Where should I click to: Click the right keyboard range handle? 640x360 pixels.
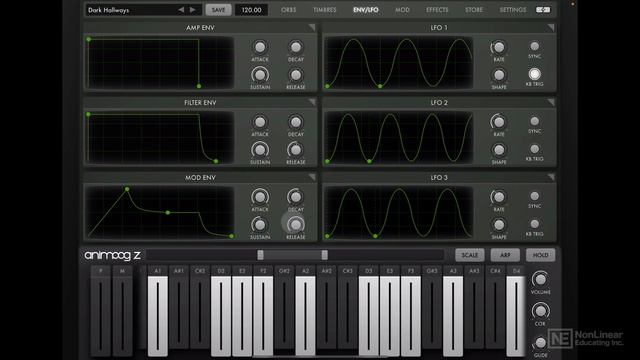[x=324, y=255]
